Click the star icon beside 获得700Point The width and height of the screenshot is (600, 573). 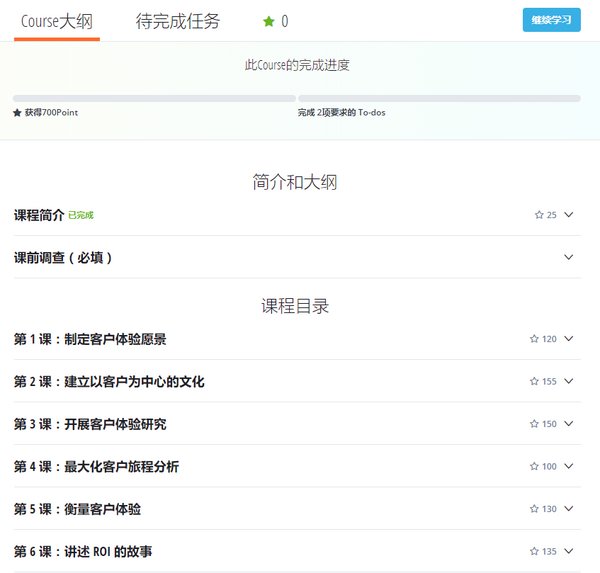[17, 113]
